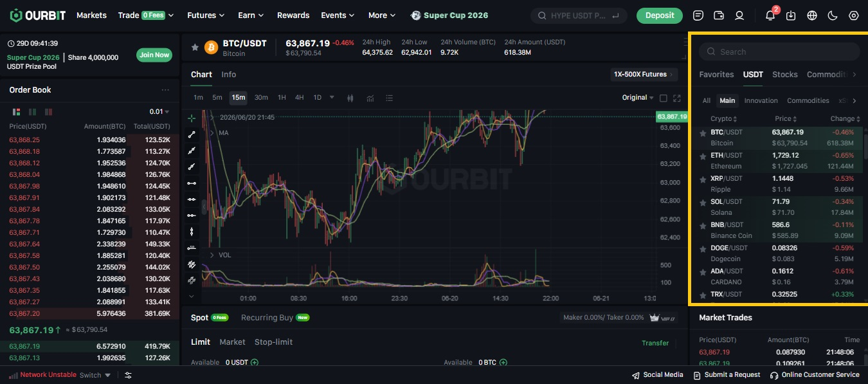This screenshot has width=868, height=384.
Task: Select the Stocks market tab
Action: click(x=785, y=75)
